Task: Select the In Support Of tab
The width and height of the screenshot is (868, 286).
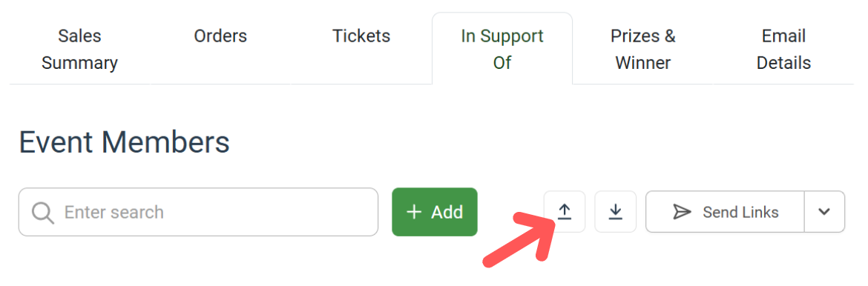Action: click(502, 49)
